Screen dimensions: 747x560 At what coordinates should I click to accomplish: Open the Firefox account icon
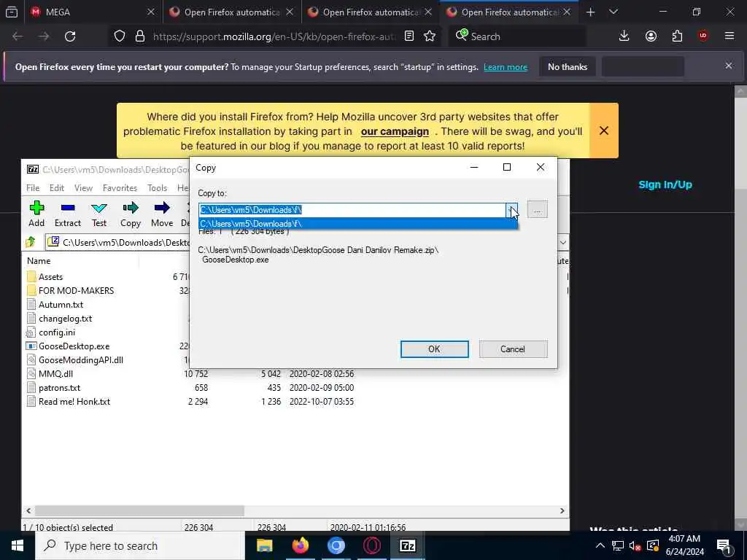[651, 36]
